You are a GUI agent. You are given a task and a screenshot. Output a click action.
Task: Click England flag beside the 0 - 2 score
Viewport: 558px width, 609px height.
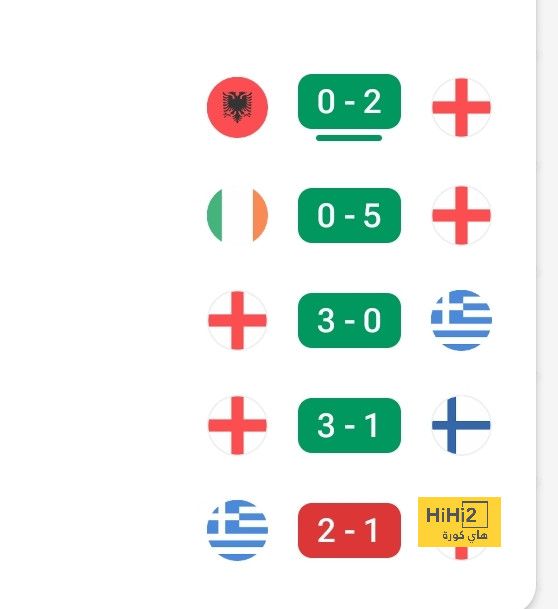point(461,108)
